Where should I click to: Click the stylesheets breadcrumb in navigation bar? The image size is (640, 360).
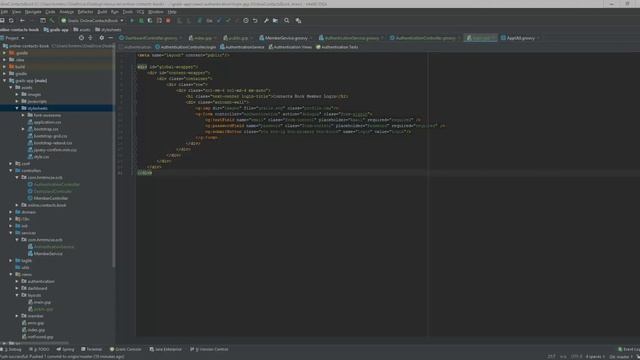[108, 30]
